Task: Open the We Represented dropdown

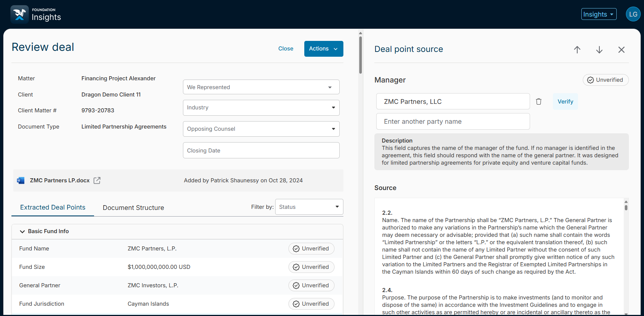Action: point(261,87)
